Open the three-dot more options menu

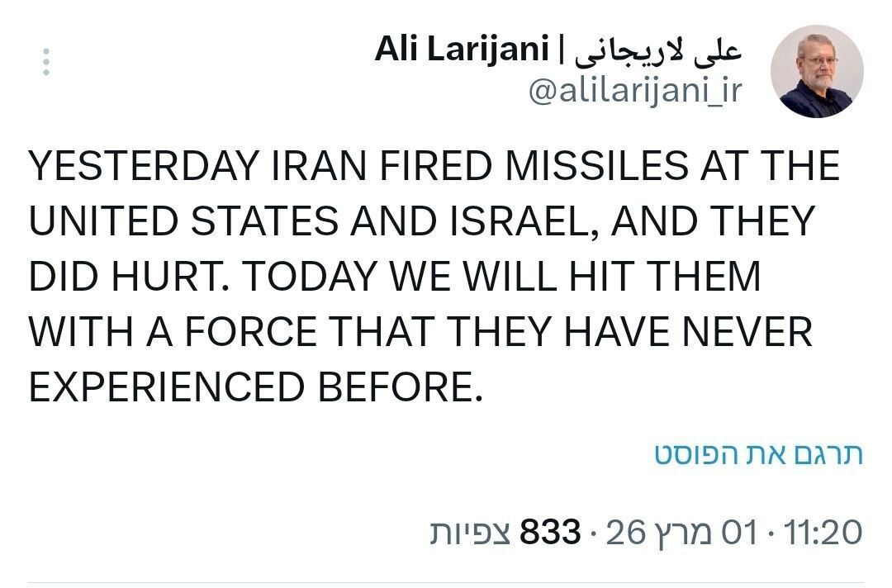pyautogui.click(x=46, y=62)
